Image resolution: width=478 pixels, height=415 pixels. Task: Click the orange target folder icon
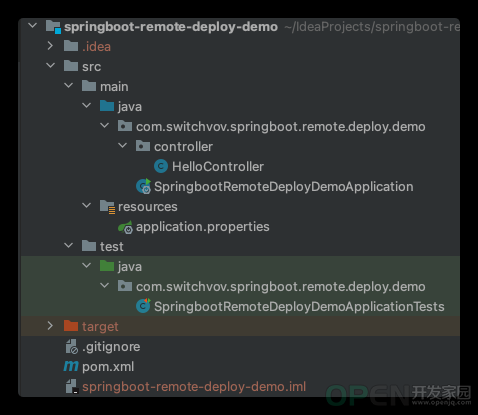71,326
